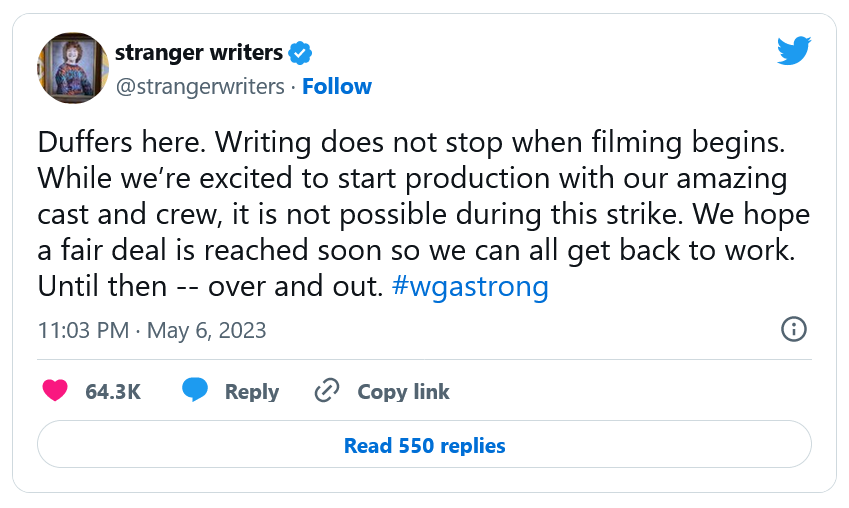
Task: Click the reply speech bubble icon
Action: click(x=195, y=391)
